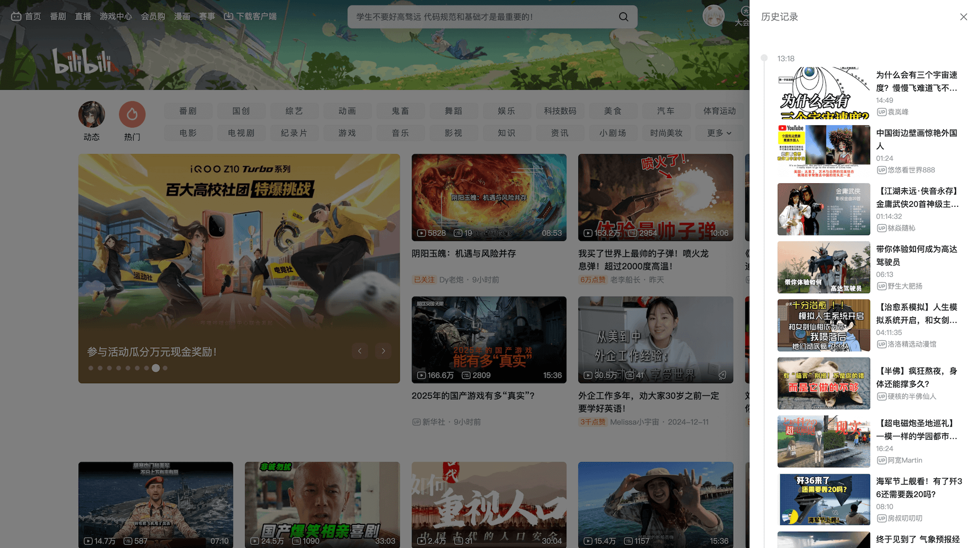Image resolution: width=980 pixels, height=548 pixels.
Task: Open the 直播 header menu item
Action: (x=83, y=16)
